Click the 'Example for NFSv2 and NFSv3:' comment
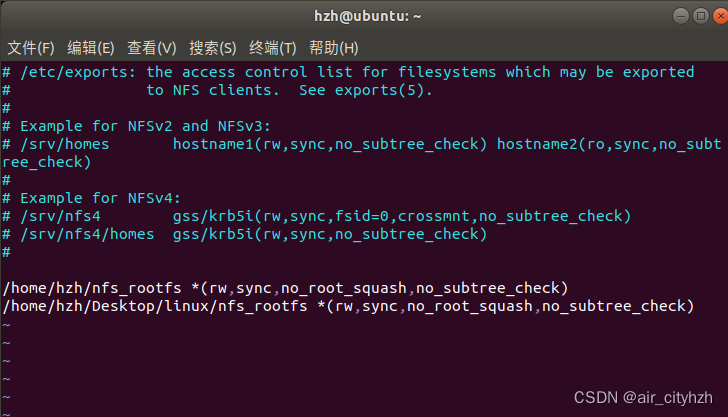This screenshot has height=417, width=728. pos(145,126)
